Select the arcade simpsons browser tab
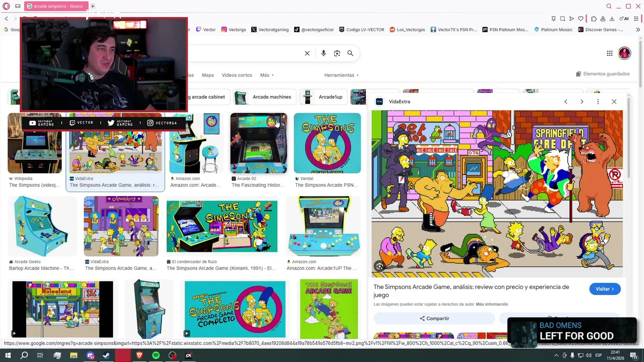The height and width of the screenshot is (362, 644). coord(55,6)
